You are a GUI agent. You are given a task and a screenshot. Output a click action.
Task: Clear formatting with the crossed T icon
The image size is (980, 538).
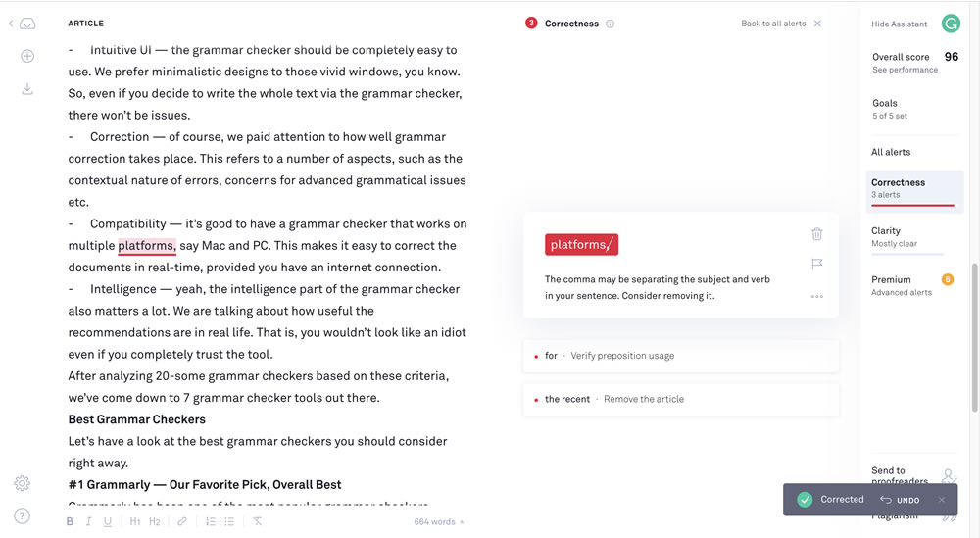[257, 521]
